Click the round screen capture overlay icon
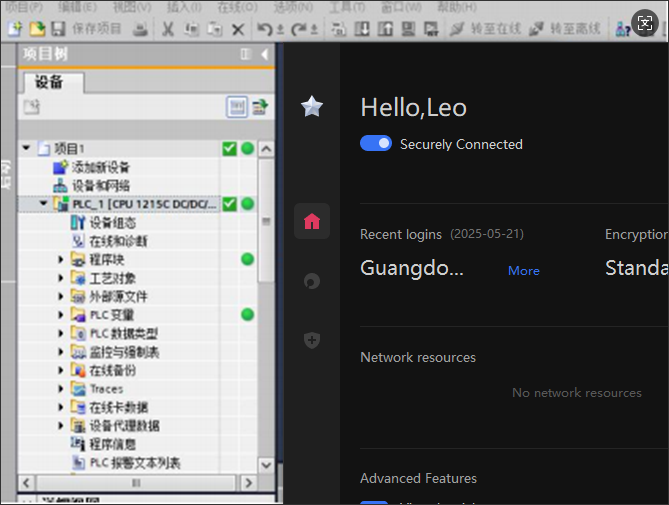Image resolution: width=669 pixels, height=505 pixels. 645,23
